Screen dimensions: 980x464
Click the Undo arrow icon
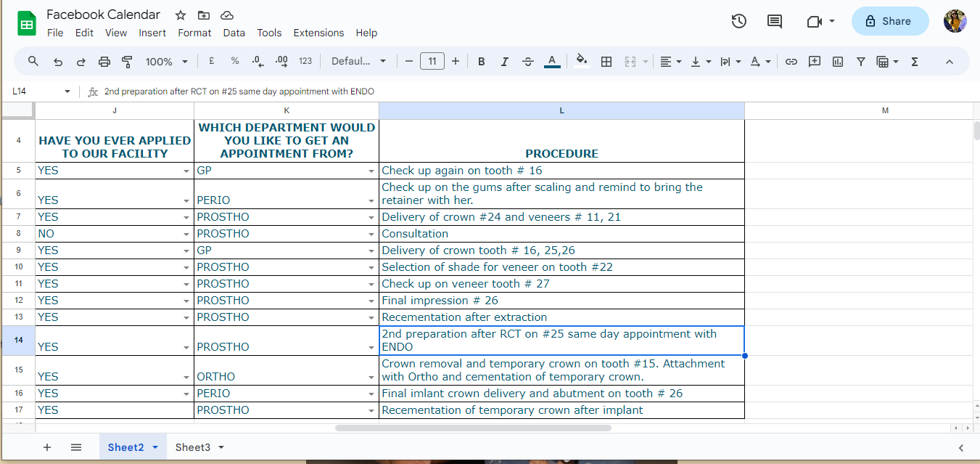click(58, 62)
